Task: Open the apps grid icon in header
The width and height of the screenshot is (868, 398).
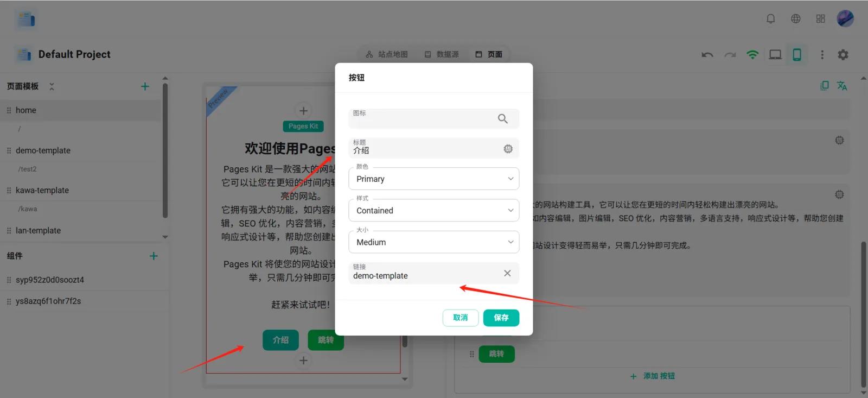Action: tap(820, 19)
